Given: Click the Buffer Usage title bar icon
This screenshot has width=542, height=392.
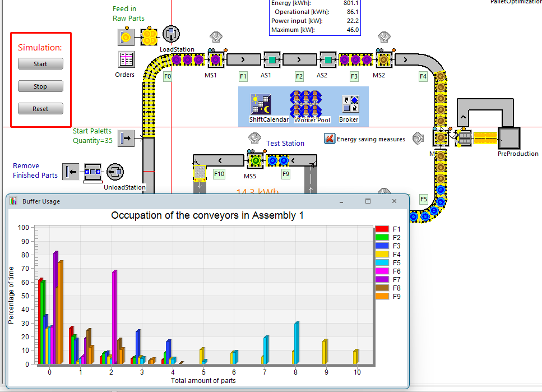Looking at the screenshot, I should [14, 201].
